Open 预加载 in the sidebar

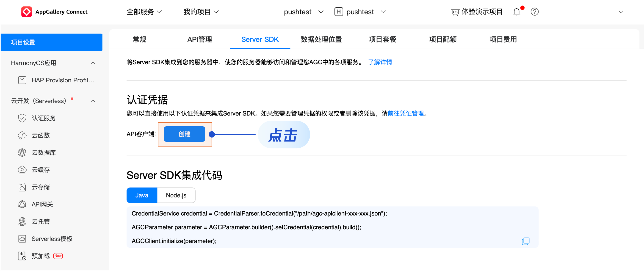(41, 256)
